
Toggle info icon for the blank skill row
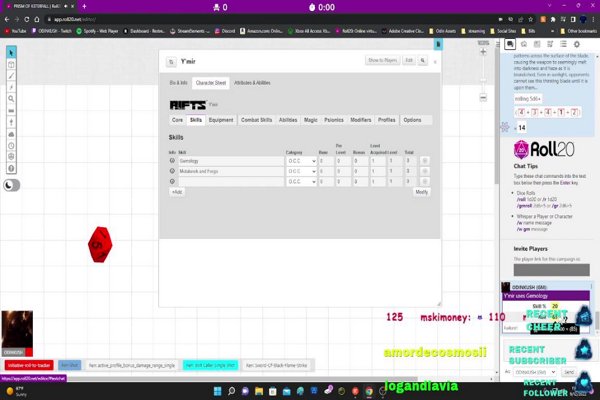(x=172, y=181)
